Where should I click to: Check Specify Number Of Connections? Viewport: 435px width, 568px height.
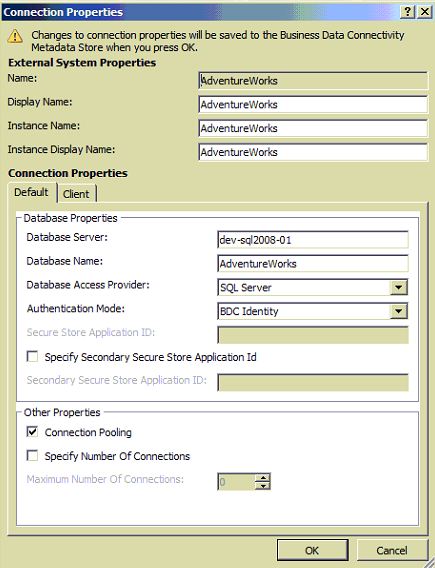pyautogui.click(x=32, y=455)
